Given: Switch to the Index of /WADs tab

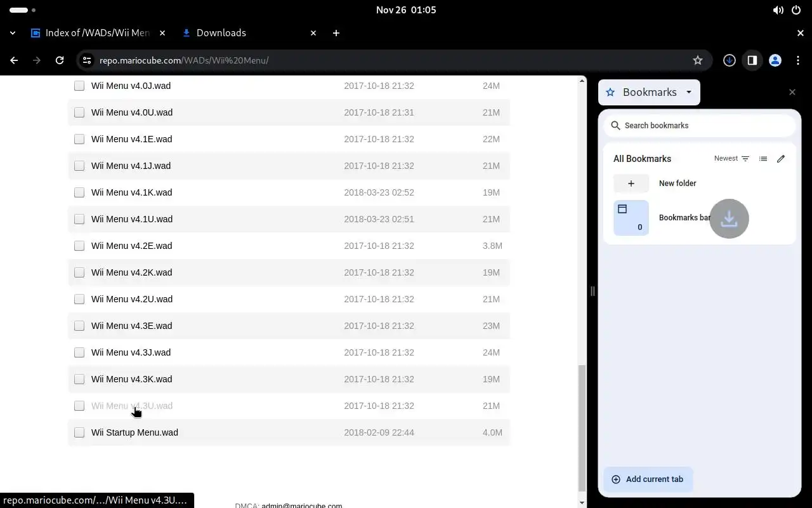Looking at the screenshot, I should (x=98, y=33).
